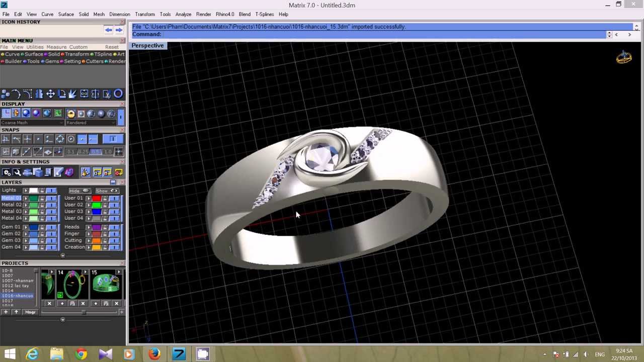The image size is (644, 362).
Task: Select project 1012 lac tay in Projects list
Action: (15, 286)
